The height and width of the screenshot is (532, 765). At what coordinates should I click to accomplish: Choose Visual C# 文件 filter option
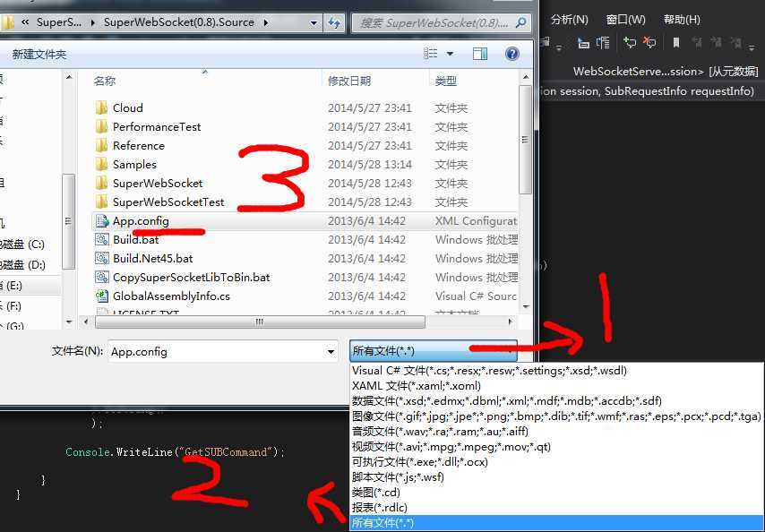(x=557, y=371)
